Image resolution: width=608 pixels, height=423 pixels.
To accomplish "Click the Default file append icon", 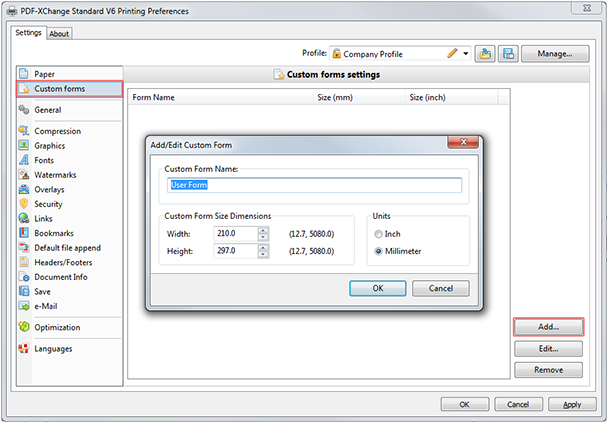I will [24, 247].
